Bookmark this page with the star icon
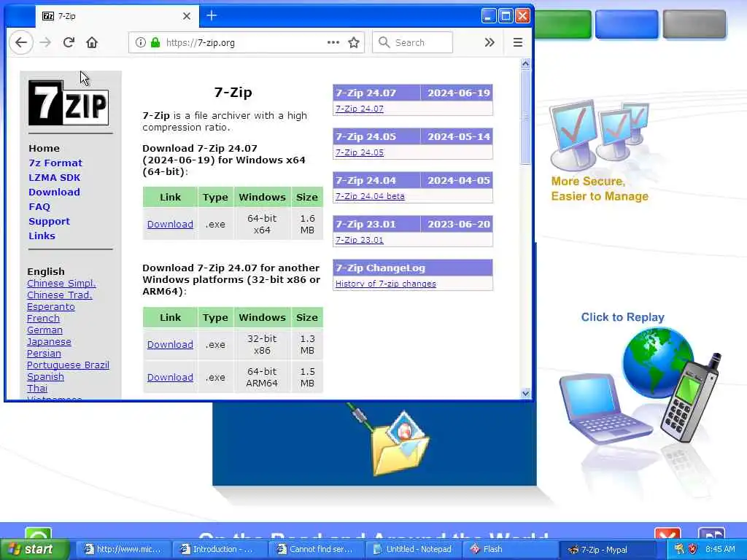Image resolution: width=747 pixels, height=560 pixels. point(354,42)
